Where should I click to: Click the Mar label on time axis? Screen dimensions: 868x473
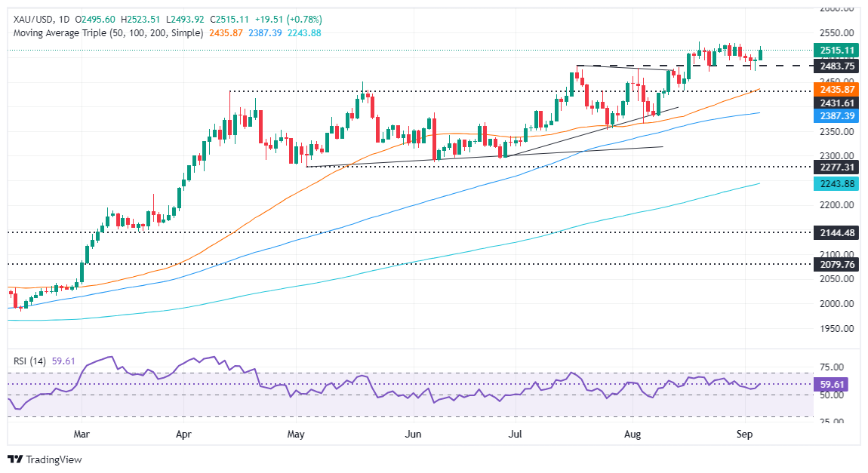click(82, 434)
